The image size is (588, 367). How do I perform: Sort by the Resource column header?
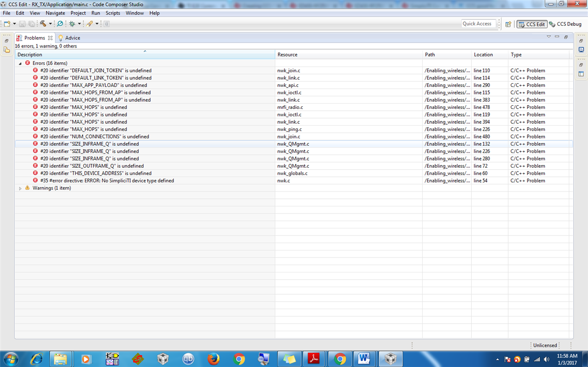(x=348, y=54)
